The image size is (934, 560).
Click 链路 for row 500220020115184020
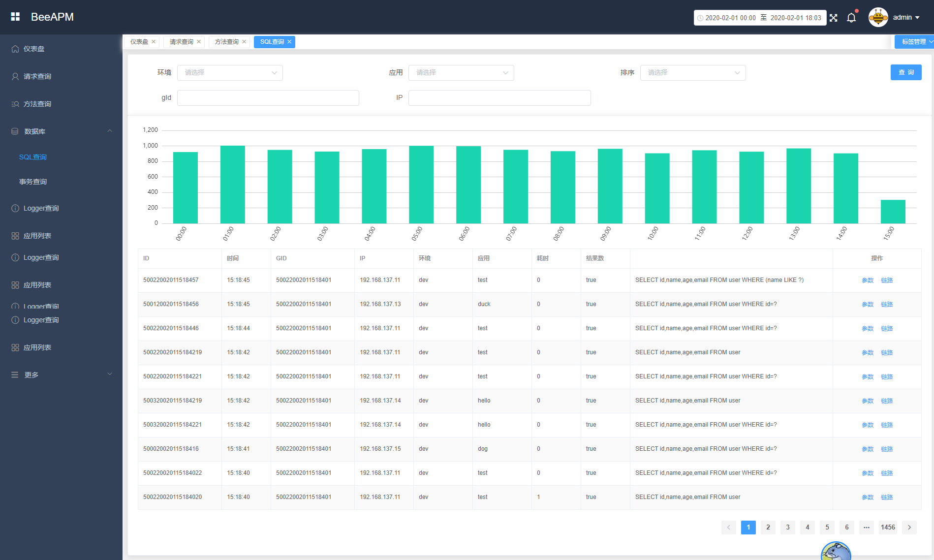[887, 498]
